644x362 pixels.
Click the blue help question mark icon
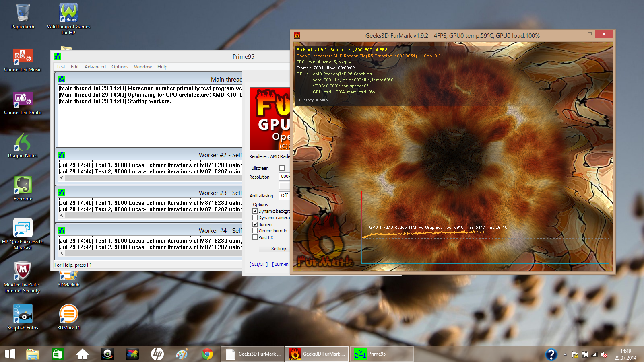(x=551, y=354)
